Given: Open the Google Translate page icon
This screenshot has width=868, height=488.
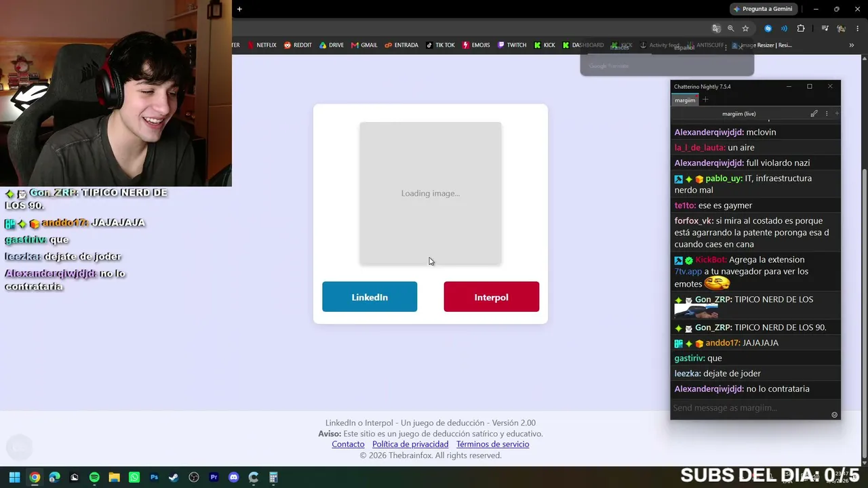Looking at the screenshot, I should pyautogui.click(x=716, y=28).
